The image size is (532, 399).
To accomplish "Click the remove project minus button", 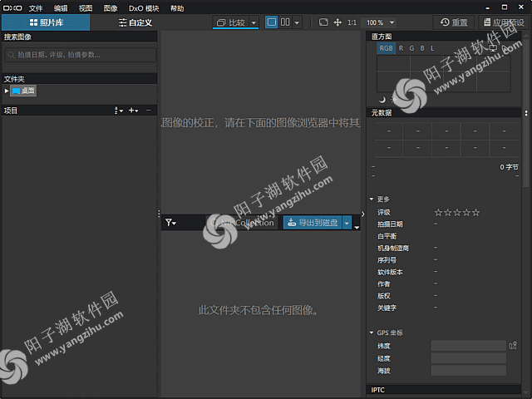I will (148, 111).
